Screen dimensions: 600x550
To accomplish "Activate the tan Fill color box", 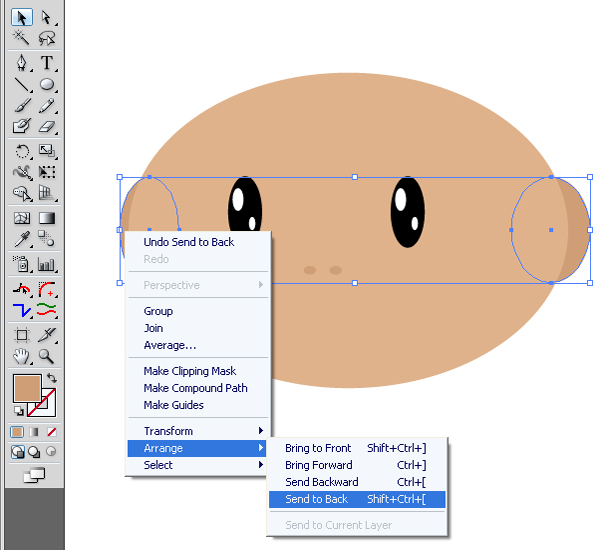I will coord(27,388).
